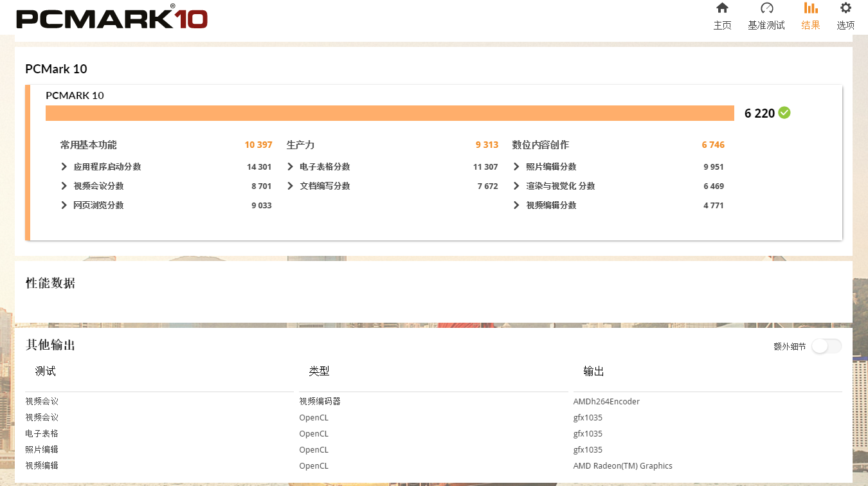This screenshot has height=486, width=868.
Task: Click the 主页 tab label
Action: [x=722, y=25]
